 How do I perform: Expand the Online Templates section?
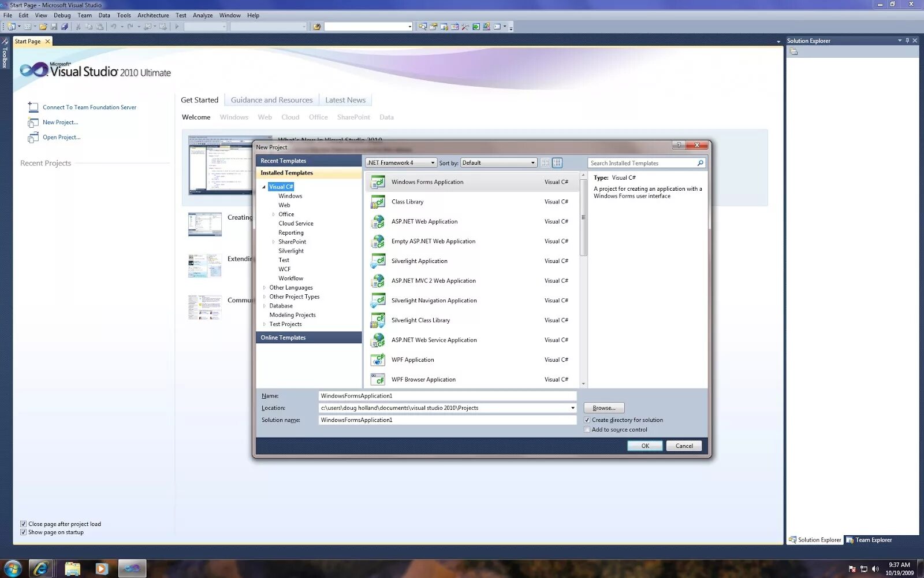tap(308, 338)
